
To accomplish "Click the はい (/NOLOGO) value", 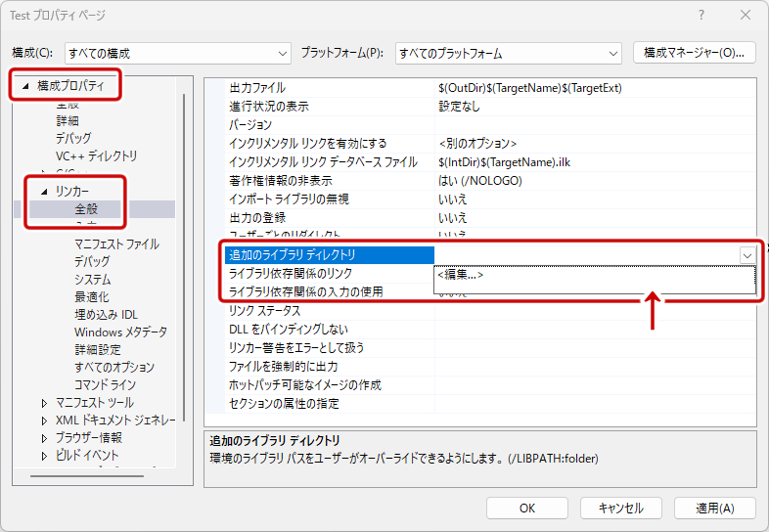I will click(x=480, y=181).
